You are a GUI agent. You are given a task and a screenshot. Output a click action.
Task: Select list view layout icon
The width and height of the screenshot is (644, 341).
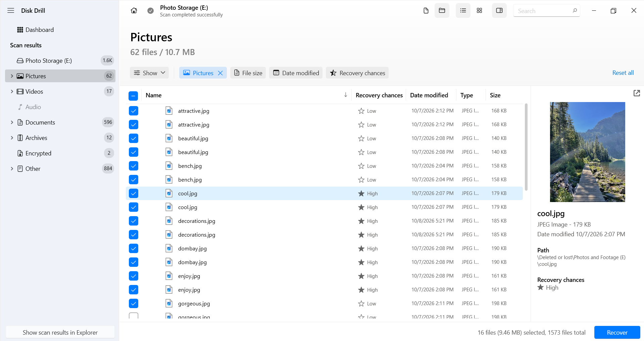pyautogui.click(x=463, y=10)
